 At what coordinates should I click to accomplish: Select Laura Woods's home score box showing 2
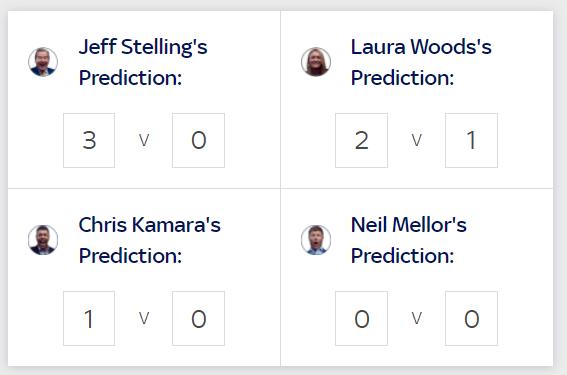(x=361, y=140)
